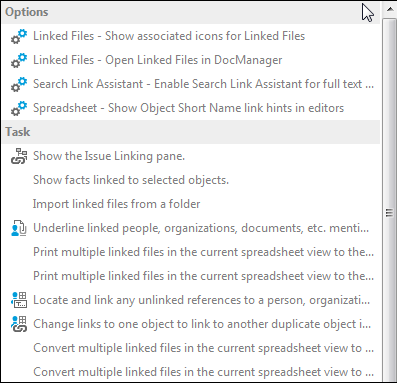Choose first Convert multiple linked files task
The height and width of the screenshot is (383, 397).
pos(191,348)
